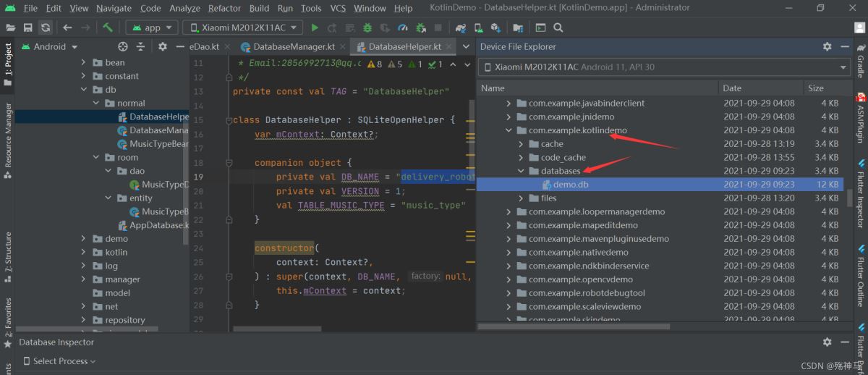Sort by the Name column header
Image resolution: width=868 pixels, height=375 pixels.
(x=598, y=88)
